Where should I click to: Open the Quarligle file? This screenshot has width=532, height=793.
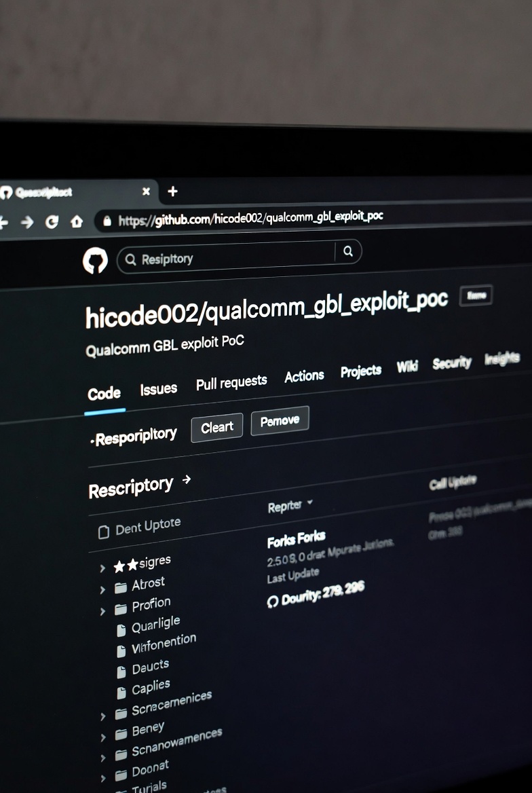[x=155, y=625]
